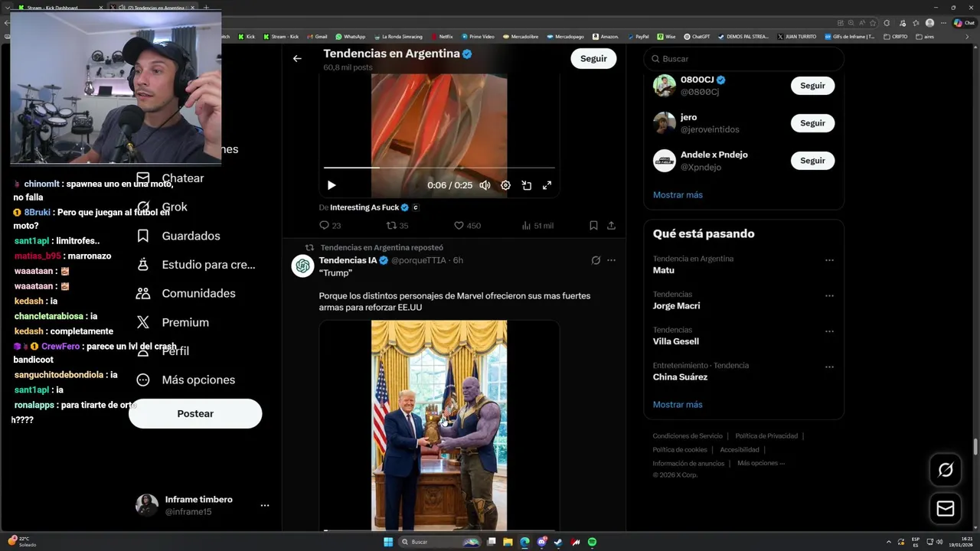The image size is (980, 551).
Task: Open Netflix bookmark in bookmarks bar
Action: [x=442, y=37]
